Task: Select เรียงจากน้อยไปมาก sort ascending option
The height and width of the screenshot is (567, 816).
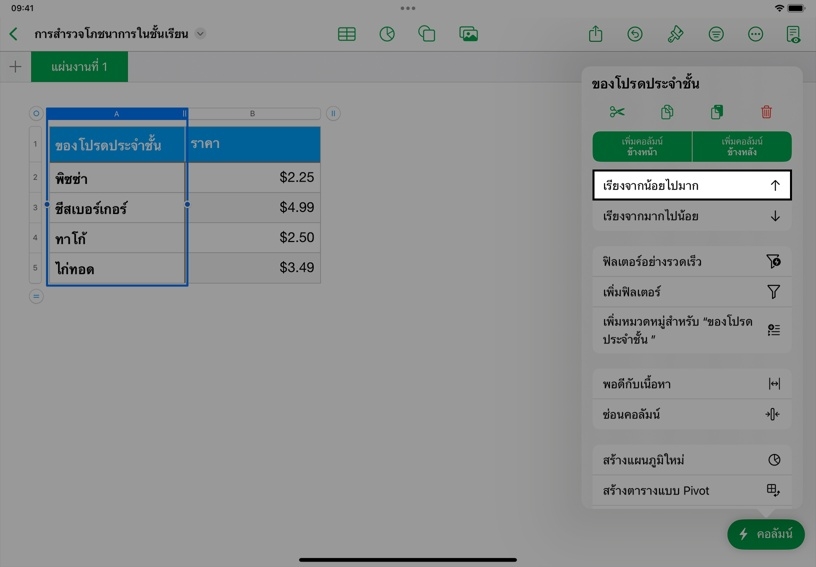Action: 691,185
